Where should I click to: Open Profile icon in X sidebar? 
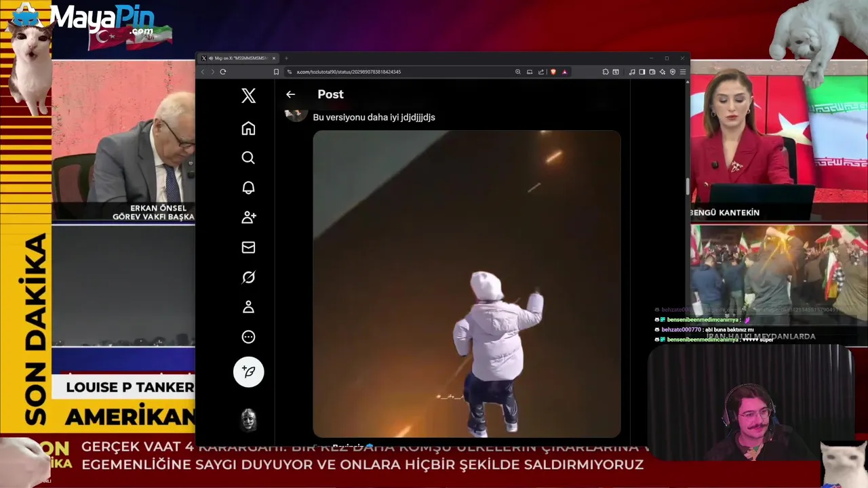click(x=248, y=307)
